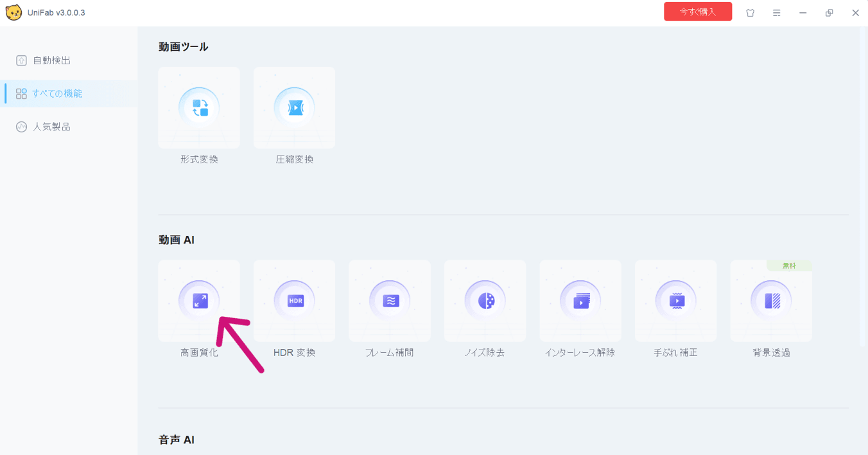The image size is (868, 455).
Task: Open the 背景透過 background removal icon
Action: point(771,300)
